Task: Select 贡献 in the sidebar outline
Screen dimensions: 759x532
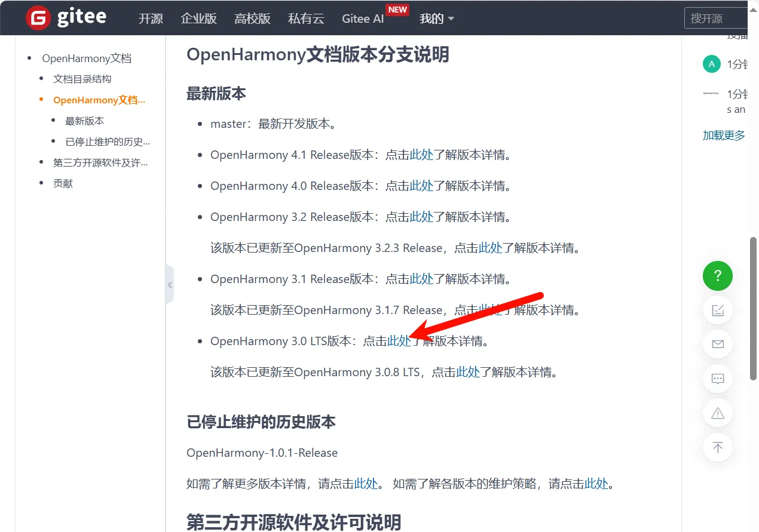Action: [x=63, y=183]
